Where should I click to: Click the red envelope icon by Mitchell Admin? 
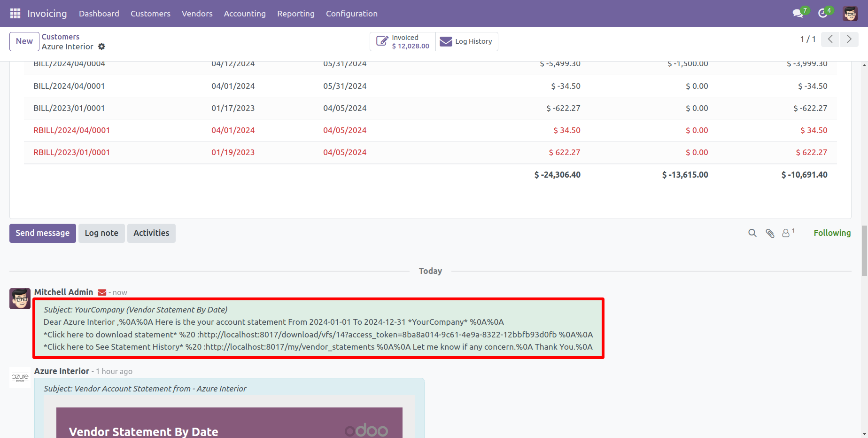pyautogui.click(x=102, y=293)
